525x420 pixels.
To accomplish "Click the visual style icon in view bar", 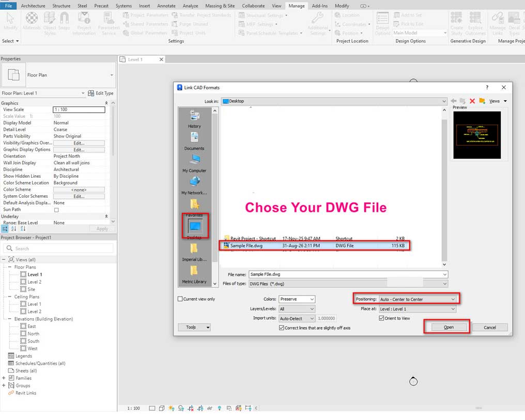I will click(162, 408).
